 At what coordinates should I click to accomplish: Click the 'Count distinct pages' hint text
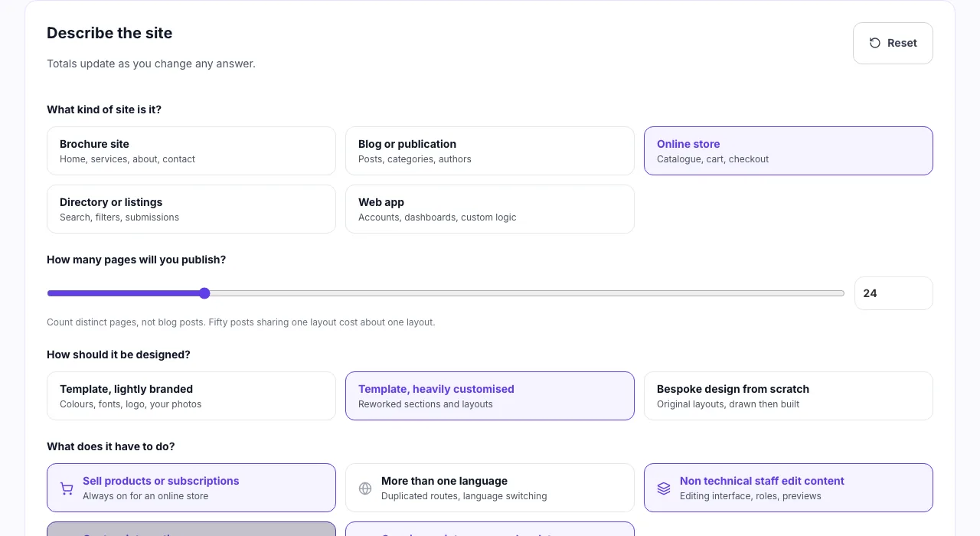click(x=240, y=322)
